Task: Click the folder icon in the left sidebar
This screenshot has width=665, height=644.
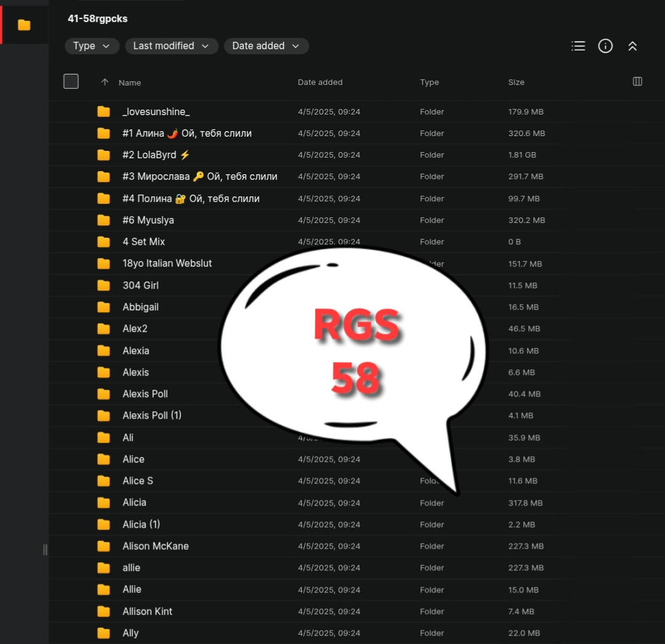Action: 24,25
